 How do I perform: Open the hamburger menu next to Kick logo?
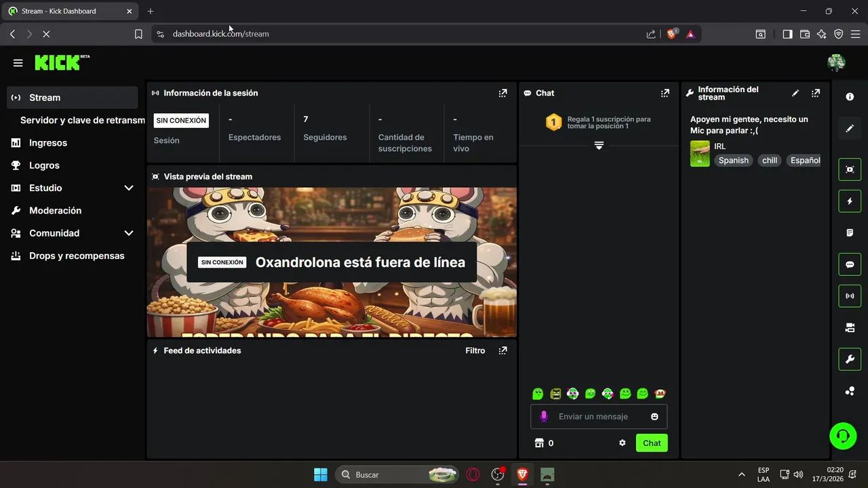tap(18, 63)
